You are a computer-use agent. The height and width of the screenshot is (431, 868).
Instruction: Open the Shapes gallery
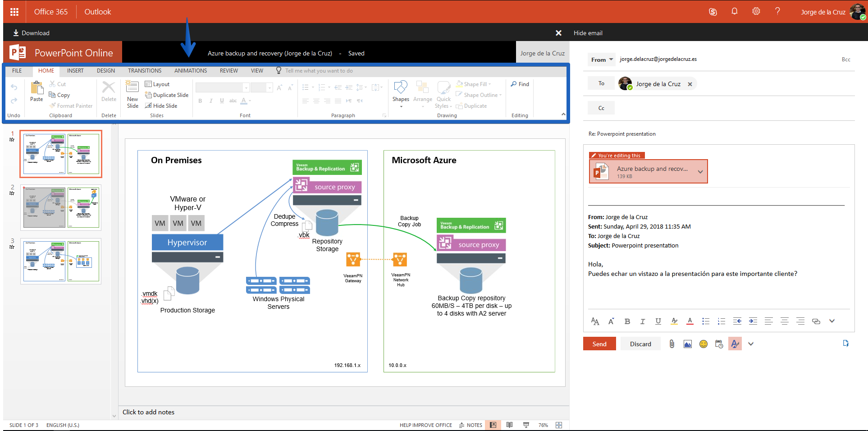coord(401,94)
